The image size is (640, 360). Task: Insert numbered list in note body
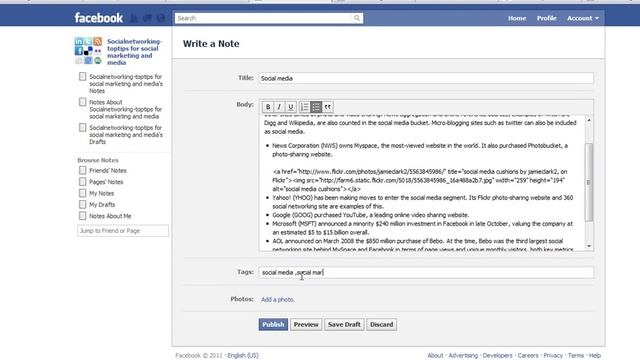[304, 107]
